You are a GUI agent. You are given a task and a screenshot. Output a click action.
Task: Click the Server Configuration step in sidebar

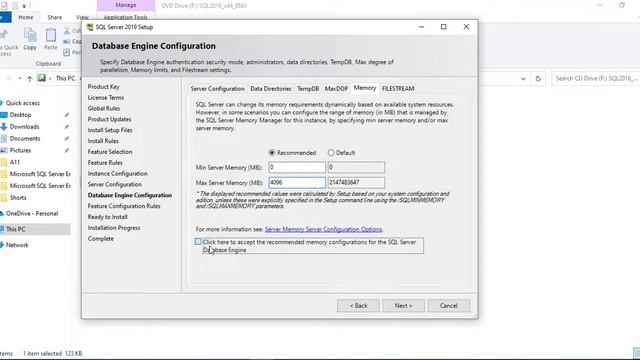(115, 184)
